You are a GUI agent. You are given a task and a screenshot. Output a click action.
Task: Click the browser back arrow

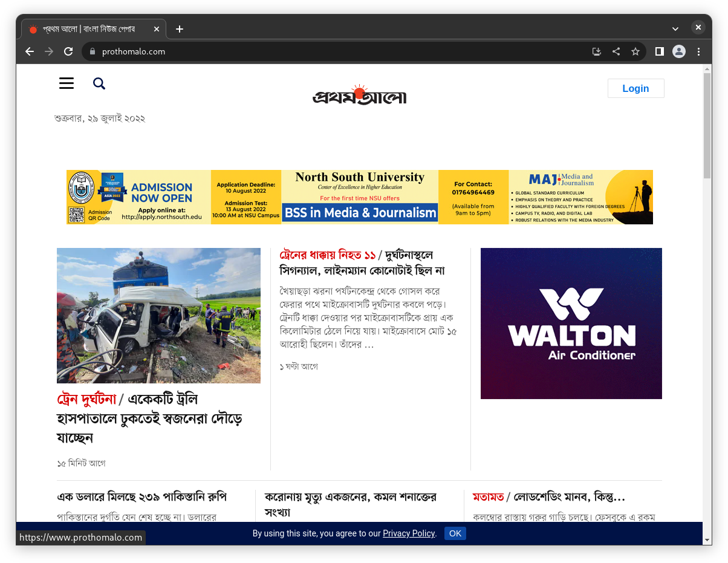(x=29, y=51)
